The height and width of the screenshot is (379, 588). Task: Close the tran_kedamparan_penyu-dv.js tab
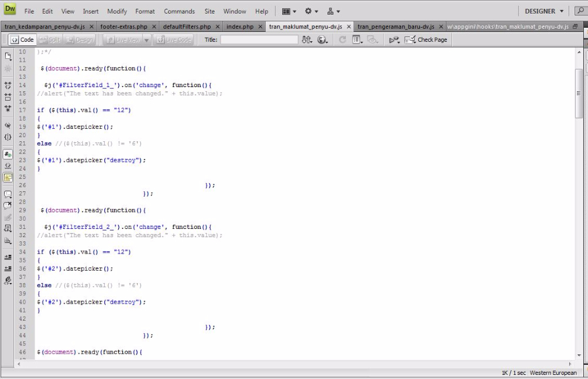click(x=91, y=26)
